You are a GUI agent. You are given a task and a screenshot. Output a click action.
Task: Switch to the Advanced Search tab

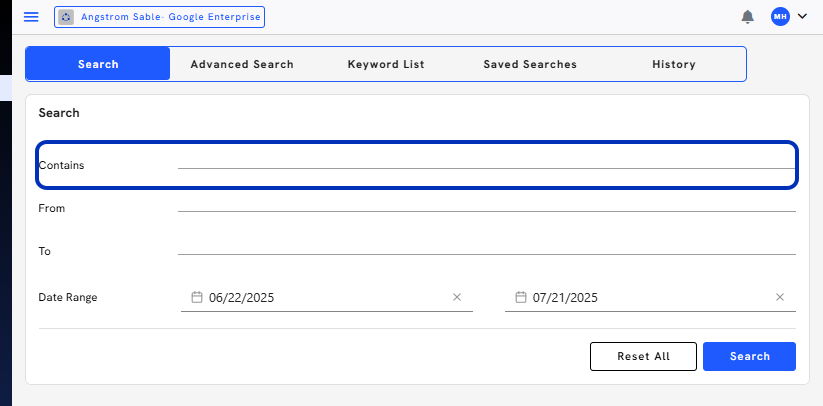coord(242,64)
